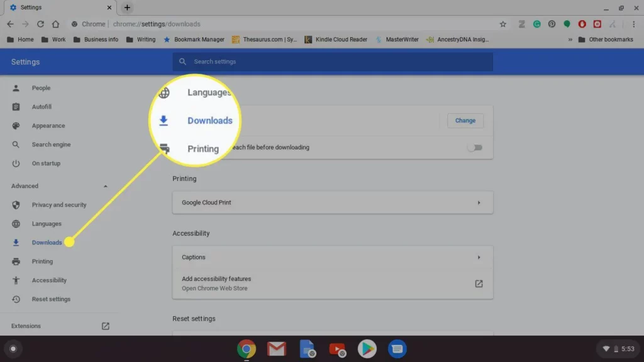
Task: Reload the page with the refresh icon
Action: pyautogui.click(x=40, y=25)
